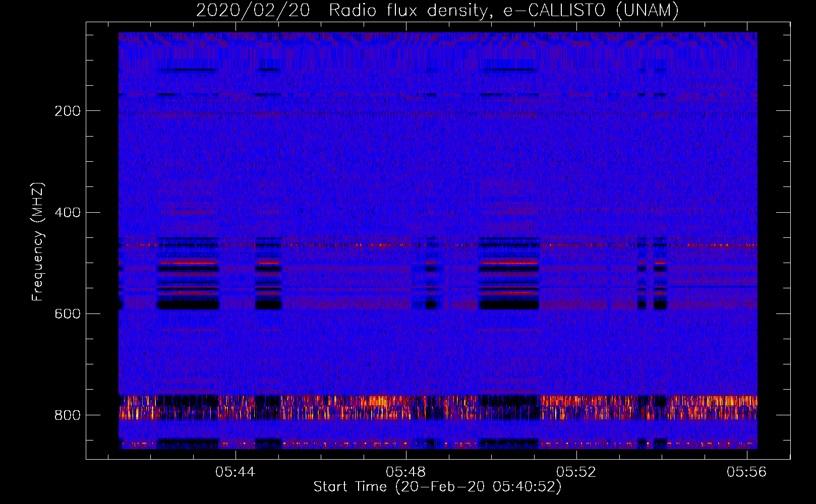Select the 400 frequency tick label
Screen dimensions: 816x504
pyautogui.click(x=68, y=212)
